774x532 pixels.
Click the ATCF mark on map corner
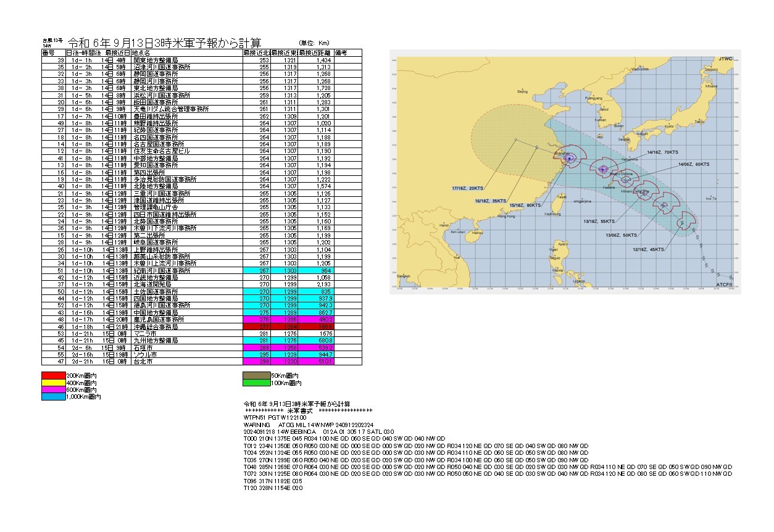(x=725, y=285)
